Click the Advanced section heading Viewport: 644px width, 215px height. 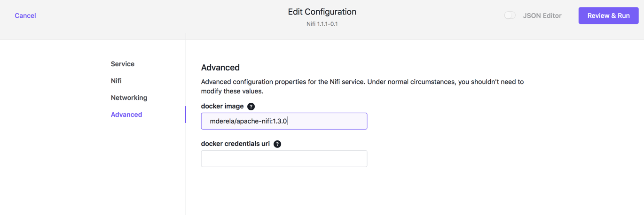pos(220,67)
